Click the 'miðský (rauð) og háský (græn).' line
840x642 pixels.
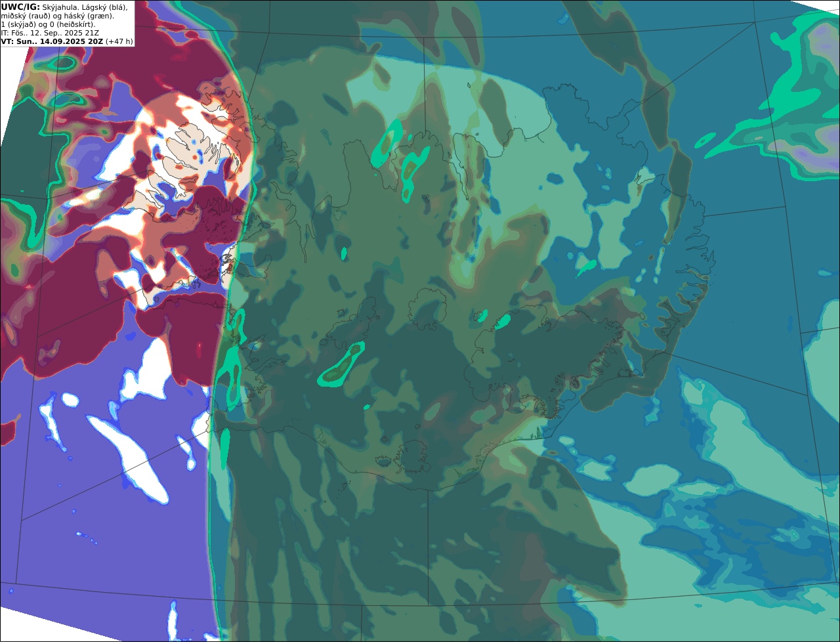[57, 15]
